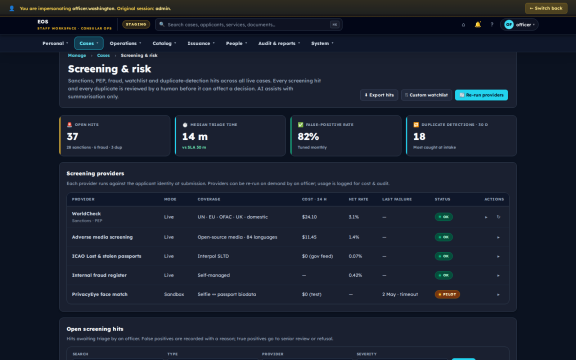Image resolution: width=576 pixels, height=360 pixels.
Task: Click the HIT RATE column header
Action: [x=358, y=199]
